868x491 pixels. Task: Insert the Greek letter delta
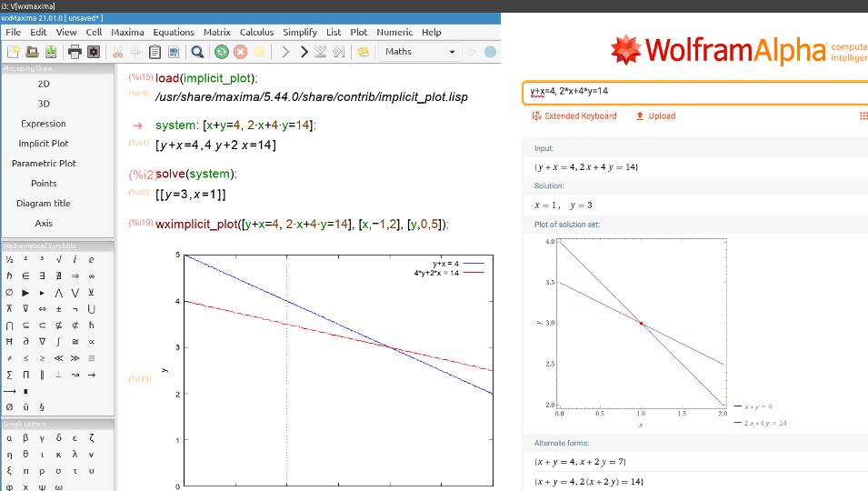click(x=59, y=438)
